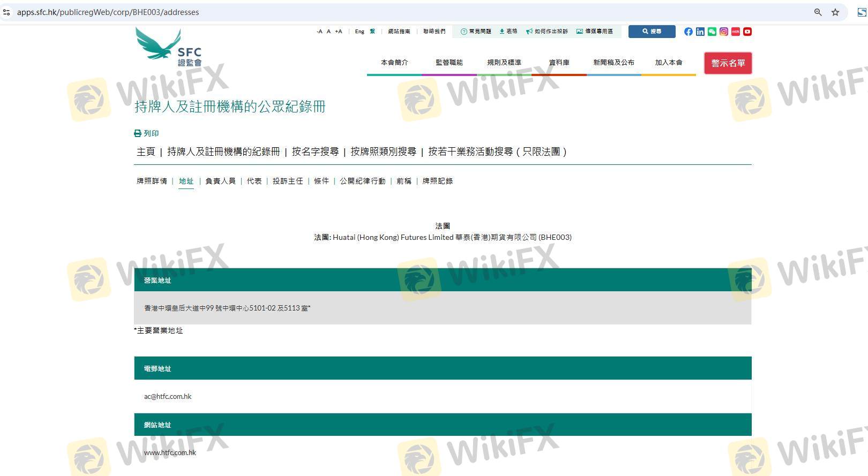The height and width of the screenshot is (476, 868).
Task: Switch to the 條件 tab
Action: [321, 181]
